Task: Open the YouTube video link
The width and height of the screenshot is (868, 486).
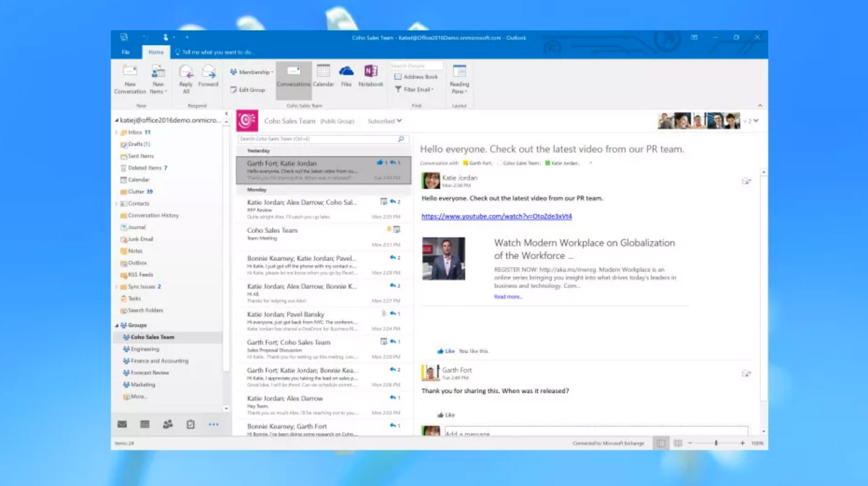Action: (496, 216)
